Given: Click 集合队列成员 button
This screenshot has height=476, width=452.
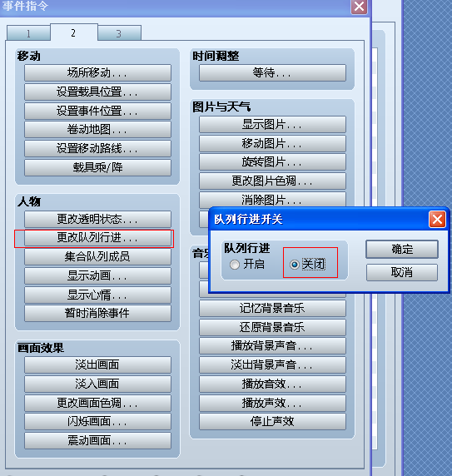Looking at the screenshot, I should pos(97,257).
